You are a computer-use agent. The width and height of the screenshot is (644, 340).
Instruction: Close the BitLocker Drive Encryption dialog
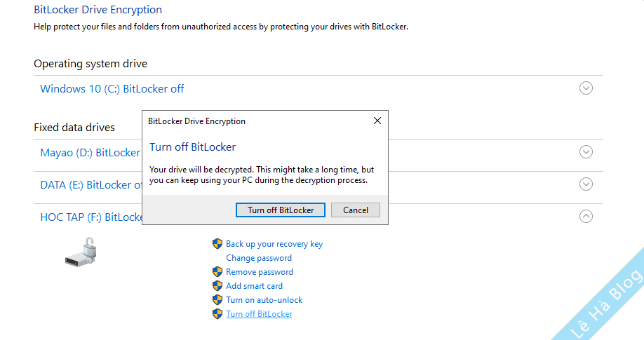coord(377,121)
